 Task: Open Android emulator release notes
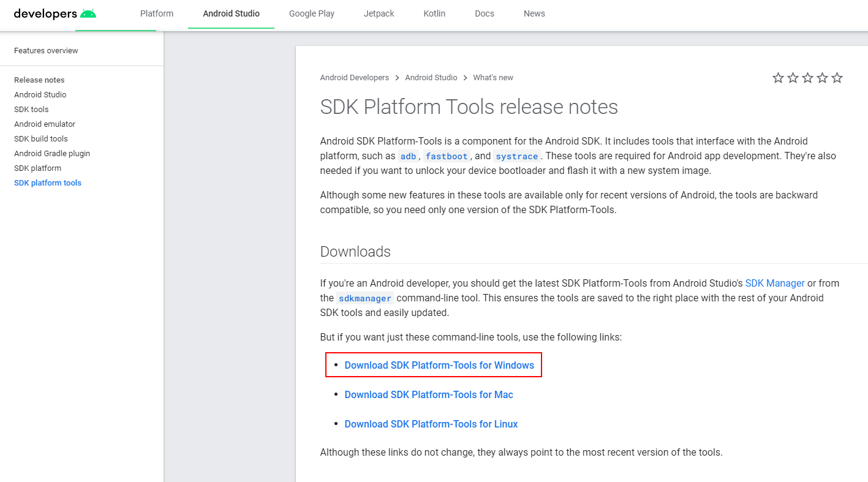(x=45, y=124)
